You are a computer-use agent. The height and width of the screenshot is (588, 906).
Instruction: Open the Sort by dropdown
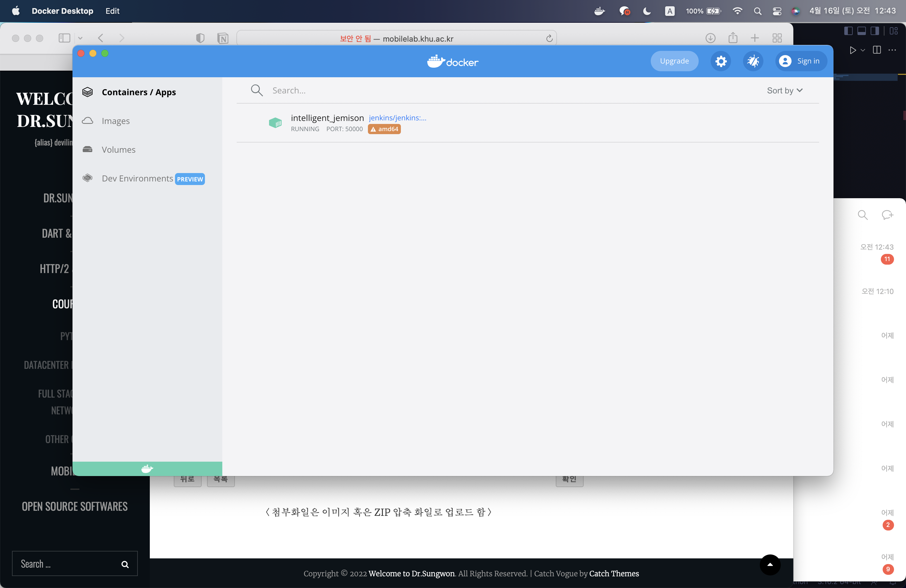pos(785,90)
